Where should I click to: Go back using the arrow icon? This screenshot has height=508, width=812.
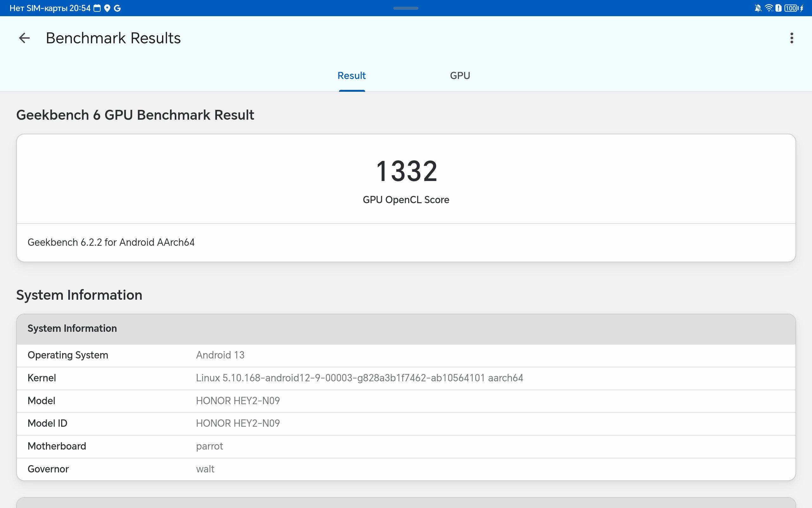point(24,38)
